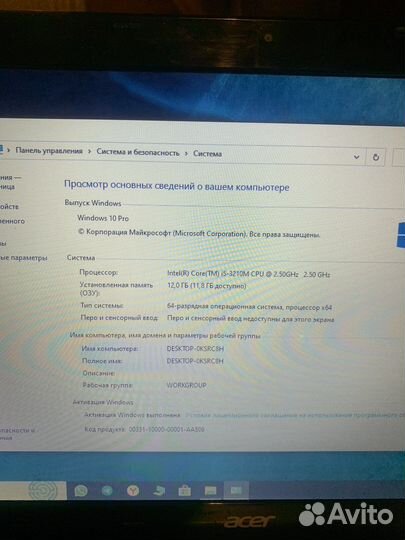Expand chevron after Панель управления breadcrumb
The width and height of the screenshot is (405, 540).
pos(89,152)
